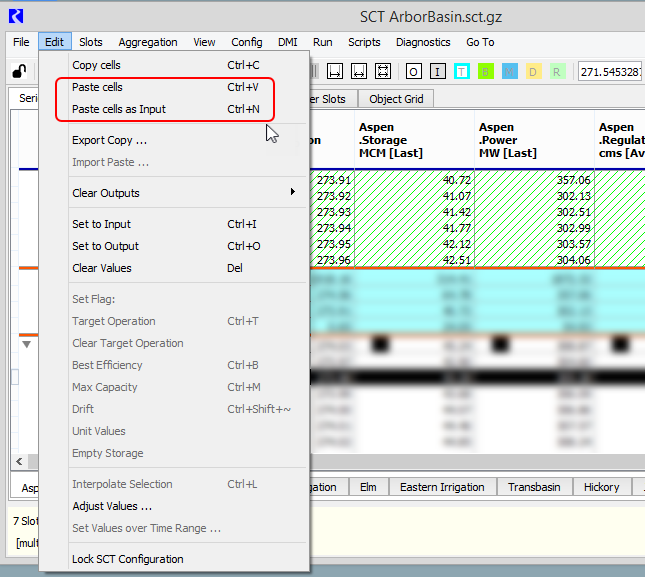The image size is (645, 577).
Task: Select Paste cells from Edit menu
Action: pyautogui.click(x=98, y=87)
